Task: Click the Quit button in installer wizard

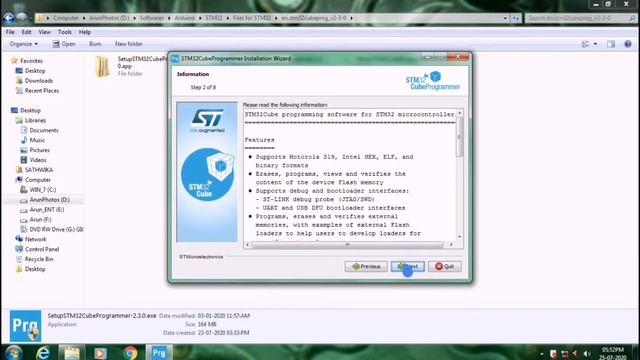Action: point(444,267)
